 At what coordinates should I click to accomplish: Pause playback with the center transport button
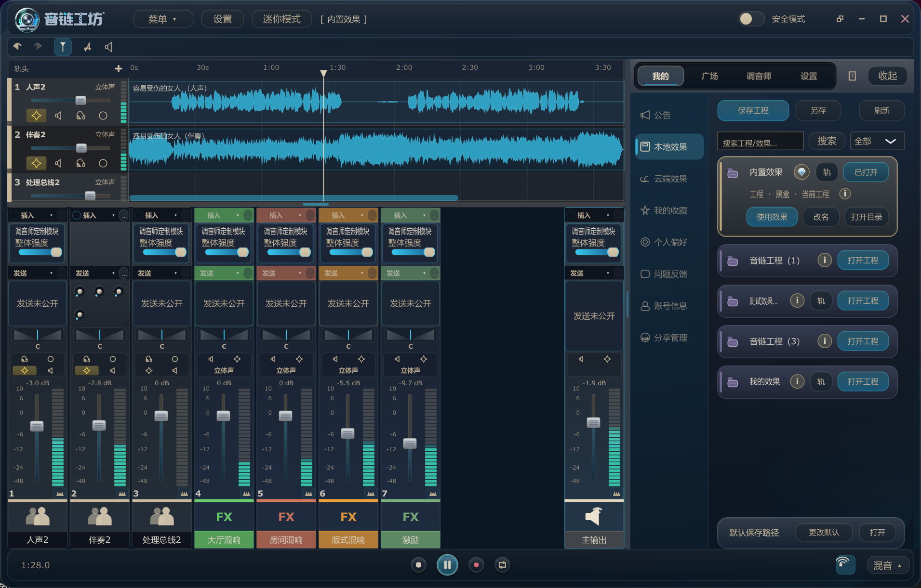pyautogui.click(x=447, y=565)
